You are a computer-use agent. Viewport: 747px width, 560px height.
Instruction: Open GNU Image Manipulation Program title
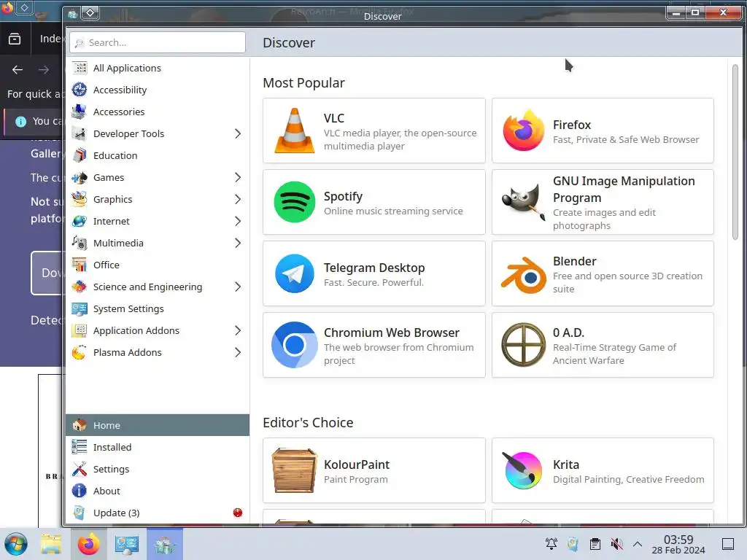[x=624, y=189]
